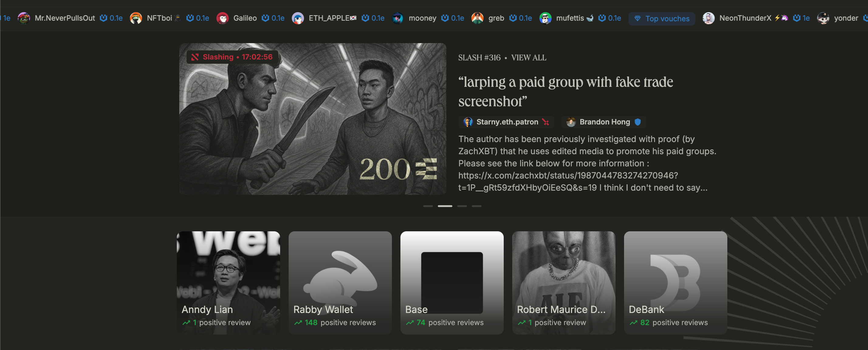Screen dimensions: 868x350
Task: Select last carousel indicator dash
Action: [x=476, y=206]
